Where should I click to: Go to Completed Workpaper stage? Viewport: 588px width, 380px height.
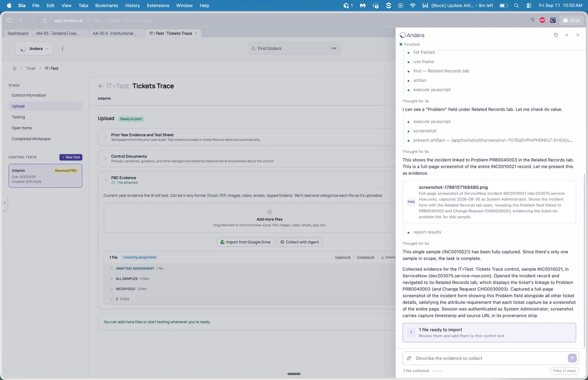point(32,139)
